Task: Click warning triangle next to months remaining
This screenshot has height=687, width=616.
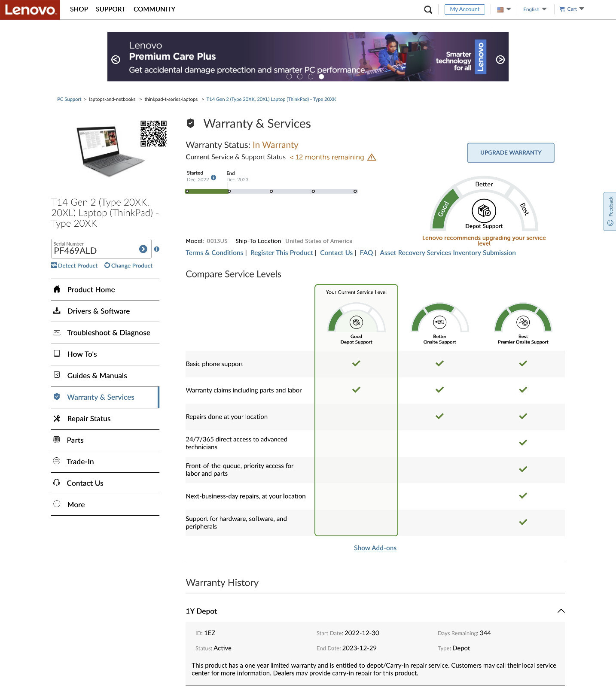Action: pos(372,157)
